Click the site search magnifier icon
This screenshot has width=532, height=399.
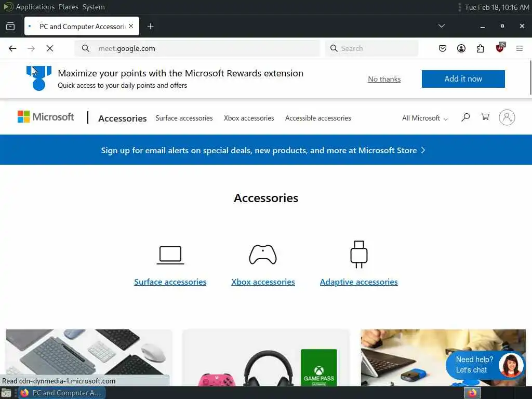tap(465, 117)
